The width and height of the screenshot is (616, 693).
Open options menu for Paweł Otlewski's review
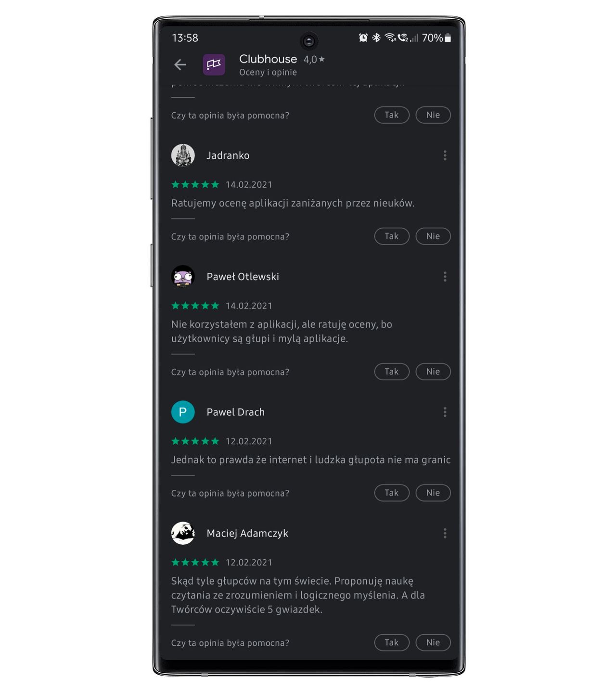point(445,277)
